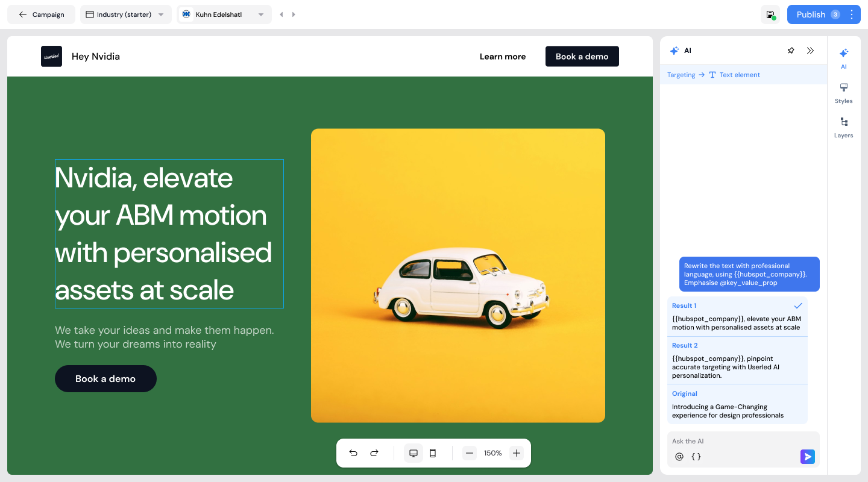Switch to desktop preview
This screenshot has width=868, height=482.
[x=414, y=453]
